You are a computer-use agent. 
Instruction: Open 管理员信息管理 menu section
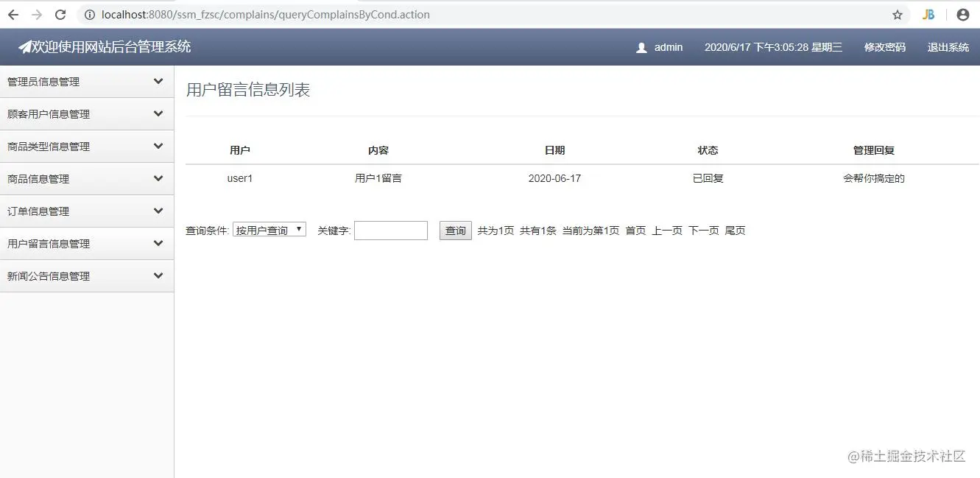(x=87, y=82)
